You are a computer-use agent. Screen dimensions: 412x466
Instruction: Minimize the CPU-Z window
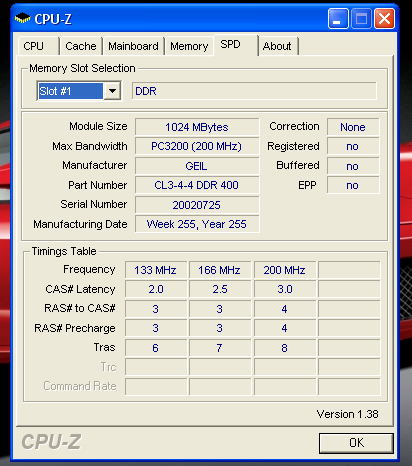click(338, 19)
